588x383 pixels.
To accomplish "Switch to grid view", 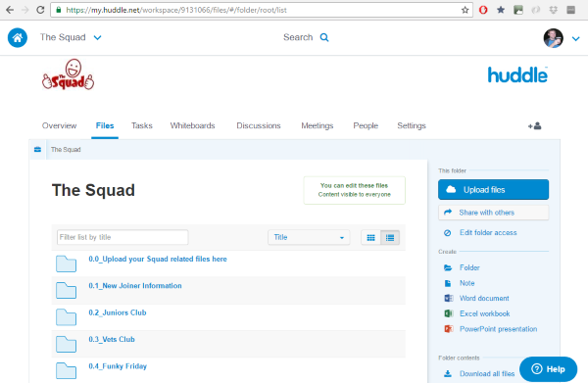I will 370,238.
